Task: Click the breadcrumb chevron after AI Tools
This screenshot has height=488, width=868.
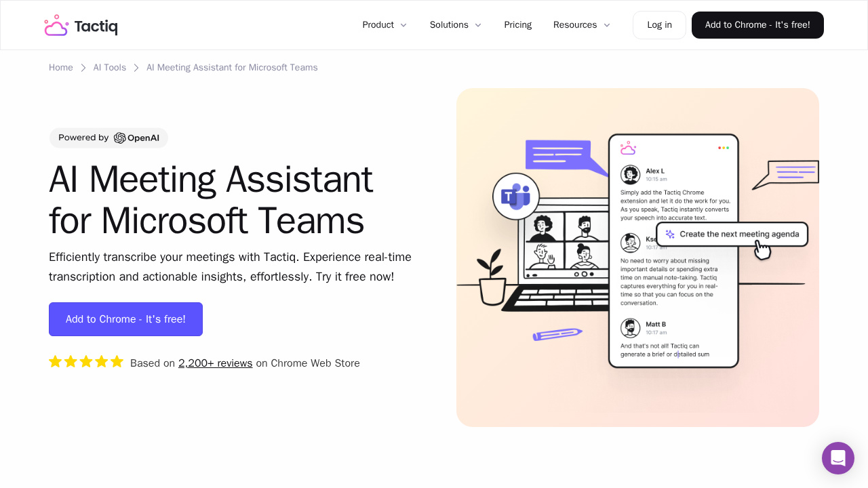Action: pos(136,68)
